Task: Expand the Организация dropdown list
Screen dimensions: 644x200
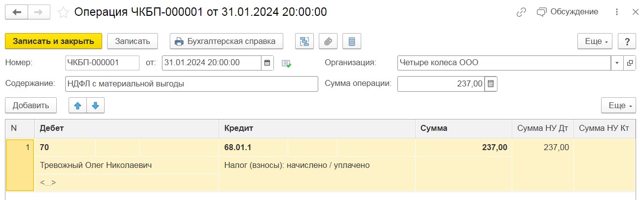Action: pyautogui.click(x=617, y=63)
